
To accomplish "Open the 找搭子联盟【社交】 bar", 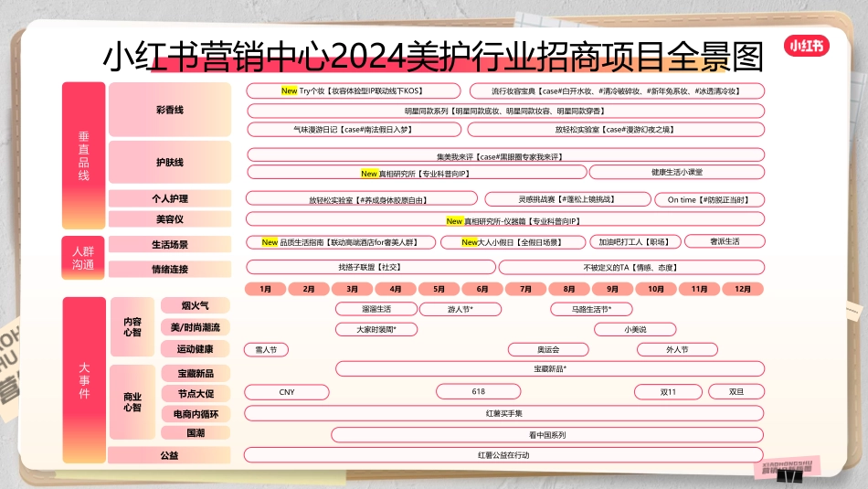I will [371, 267].
